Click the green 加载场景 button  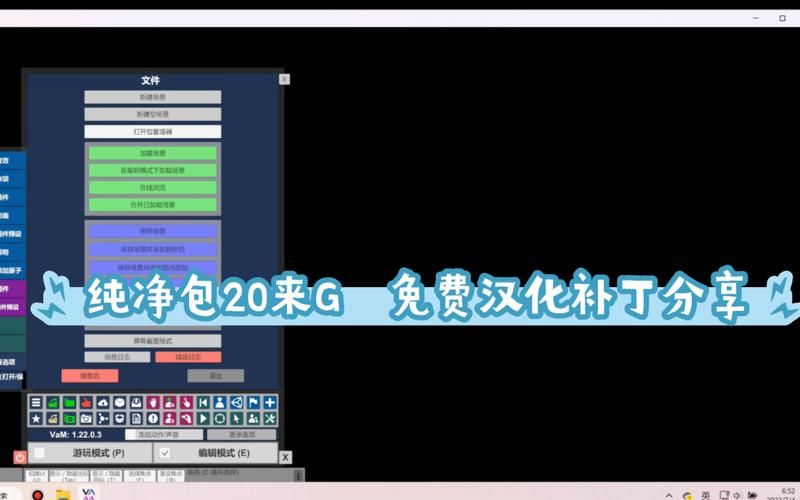tap(153, 154)
